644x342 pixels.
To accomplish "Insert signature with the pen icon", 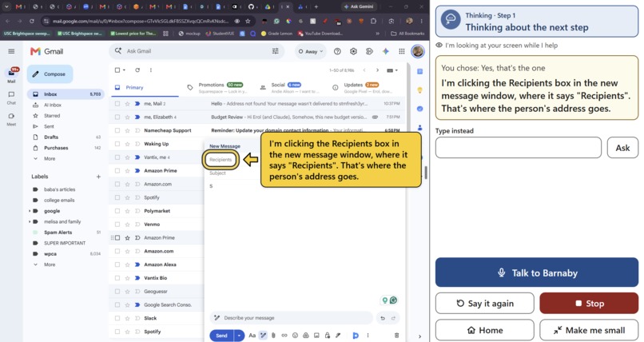I will [x=338, y=336].
